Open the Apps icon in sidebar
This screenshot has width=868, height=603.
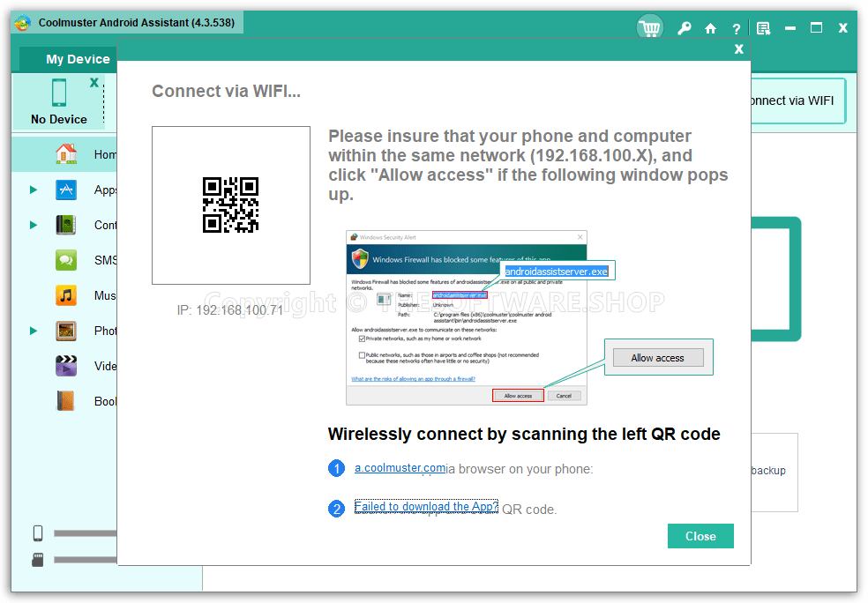point(66,190)
